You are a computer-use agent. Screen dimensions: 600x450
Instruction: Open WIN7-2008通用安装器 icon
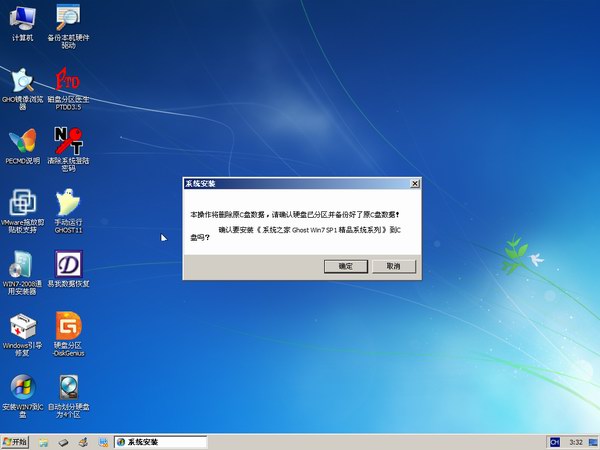(22, 265)
